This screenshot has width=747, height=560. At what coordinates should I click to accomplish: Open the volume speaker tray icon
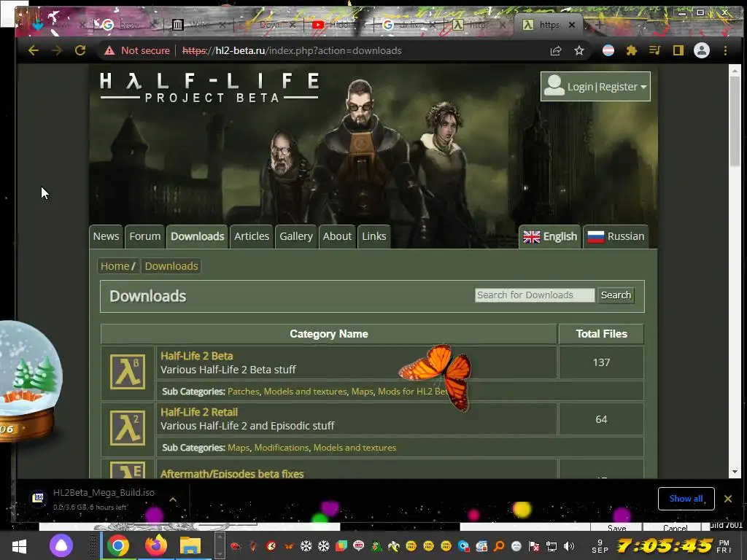(x=569, y=546)
